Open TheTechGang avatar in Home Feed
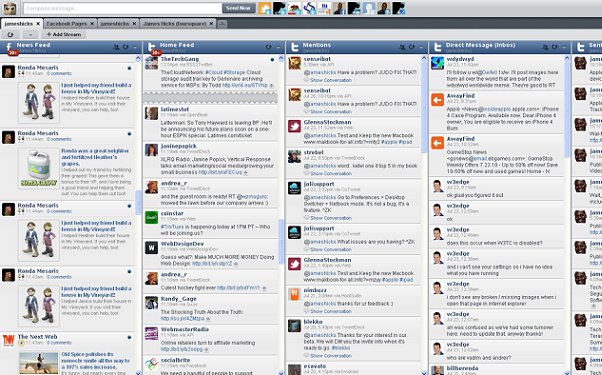The image size is (602, 375). coord(151,63)
